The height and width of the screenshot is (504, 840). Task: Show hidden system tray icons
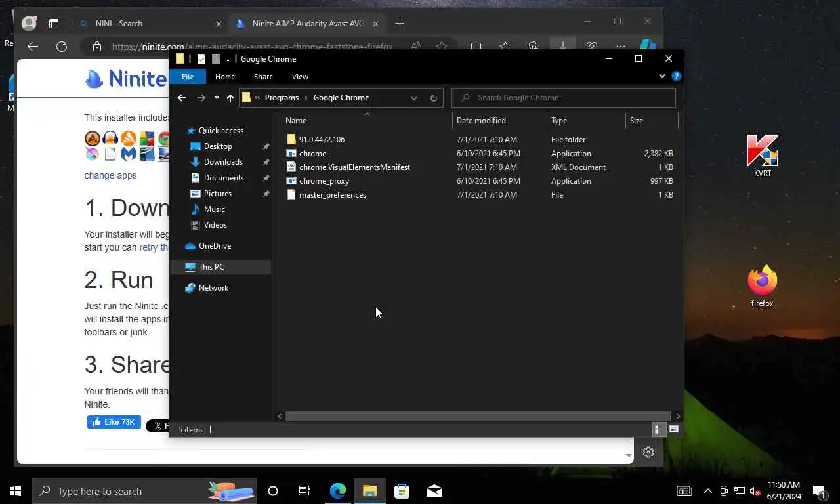[708, 491]
